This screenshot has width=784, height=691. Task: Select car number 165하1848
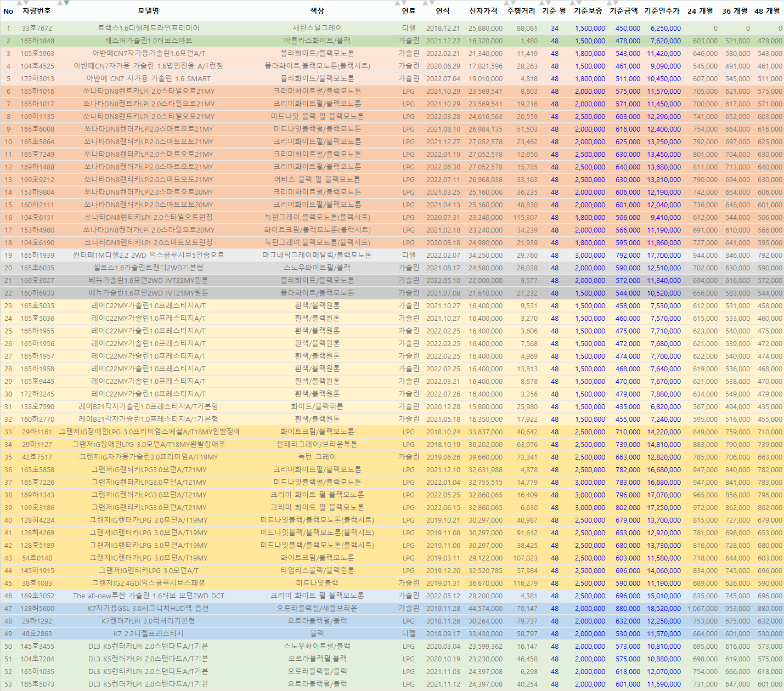point(37,41)
